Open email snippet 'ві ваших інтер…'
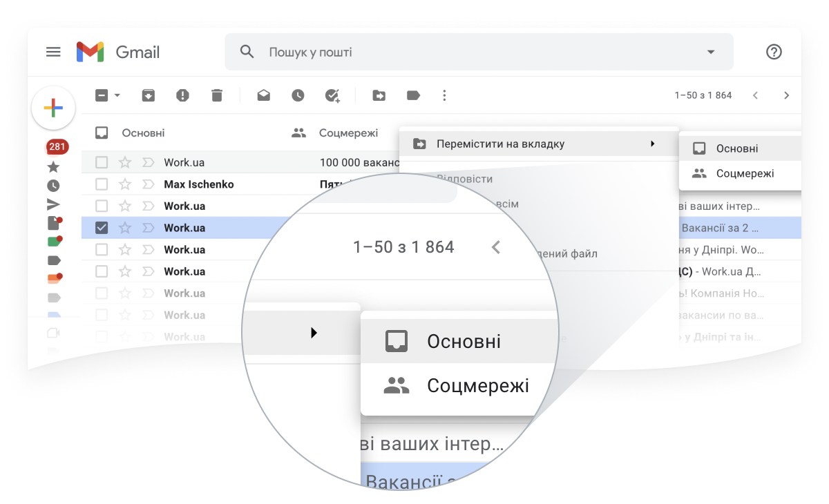 719,206
